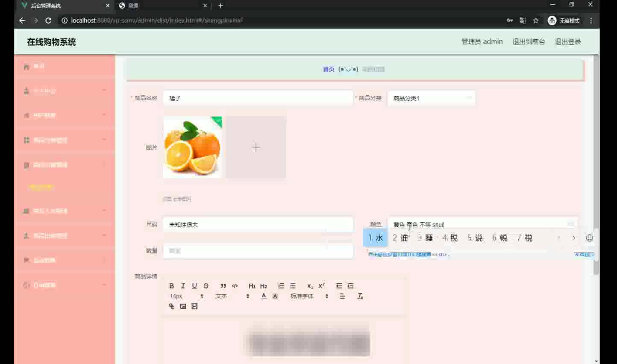The width and height of the screenshot is (617, 364).
Task: Choose IME candidate 5 说
Action: (x=475, y=238)
